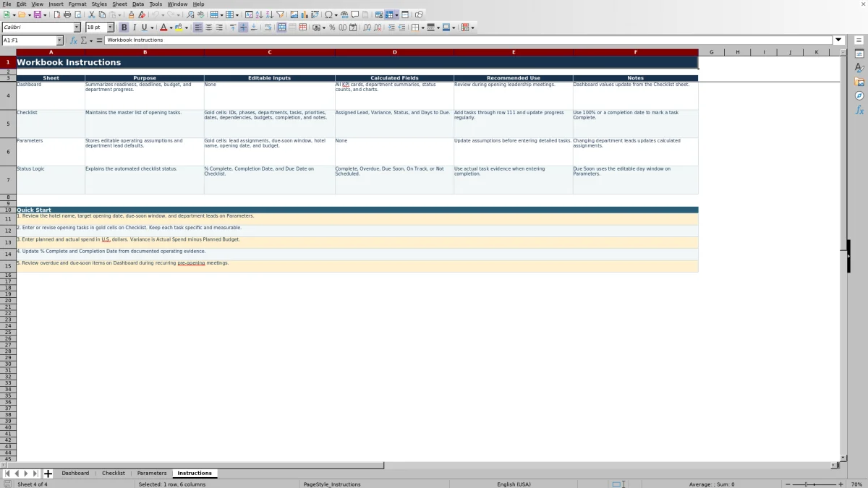Click the Clone Formatting paintbrush icon

pyautogui.click(x=131, y=14)
